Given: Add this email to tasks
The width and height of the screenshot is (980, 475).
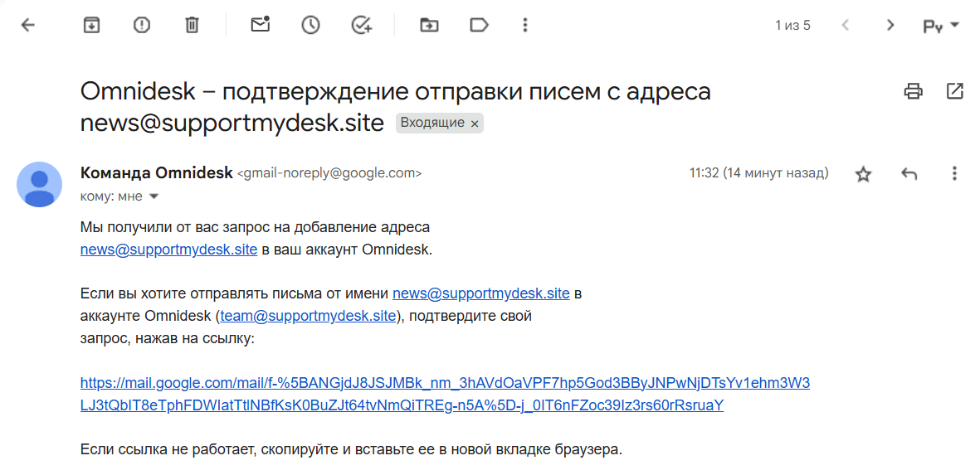Looking at the screenshot, I should tap(362, 25).
